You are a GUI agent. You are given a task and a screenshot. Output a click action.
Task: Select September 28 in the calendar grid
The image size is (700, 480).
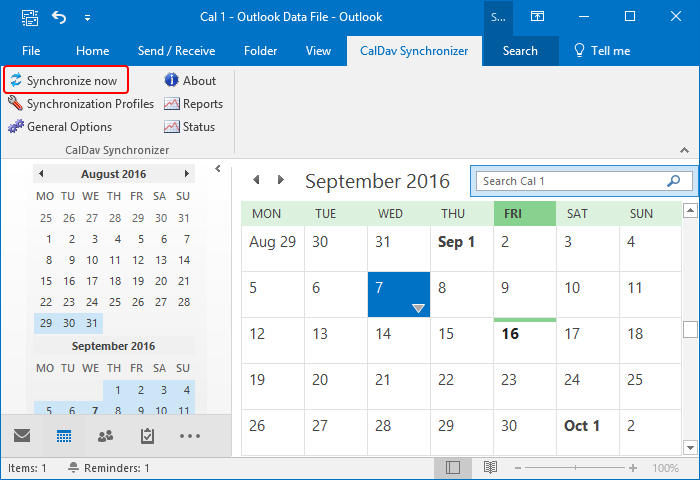[399, 432]
